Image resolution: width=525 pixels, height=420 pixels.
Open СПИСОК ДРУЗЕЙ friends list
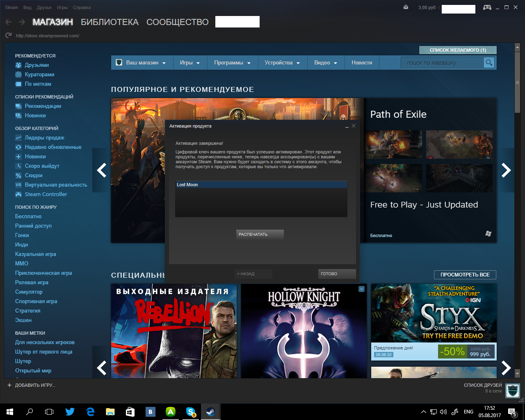[483, 385]
